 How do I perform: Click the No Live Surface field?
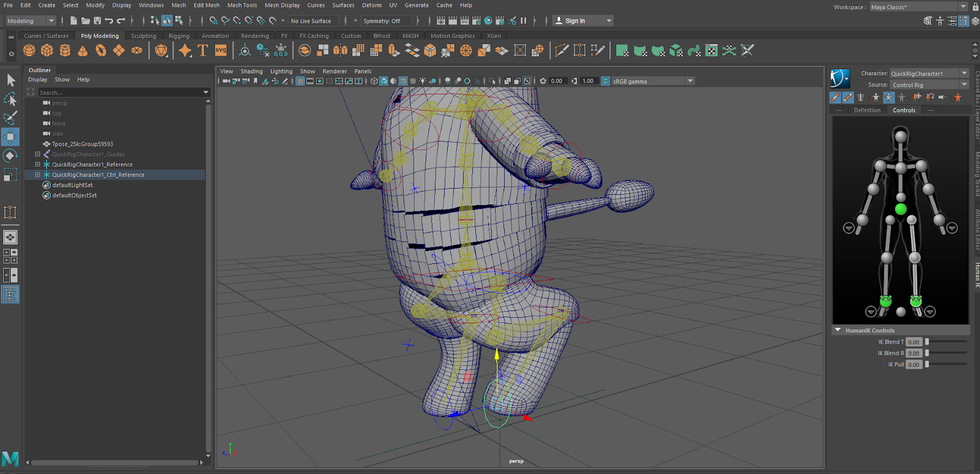[314, 21]
